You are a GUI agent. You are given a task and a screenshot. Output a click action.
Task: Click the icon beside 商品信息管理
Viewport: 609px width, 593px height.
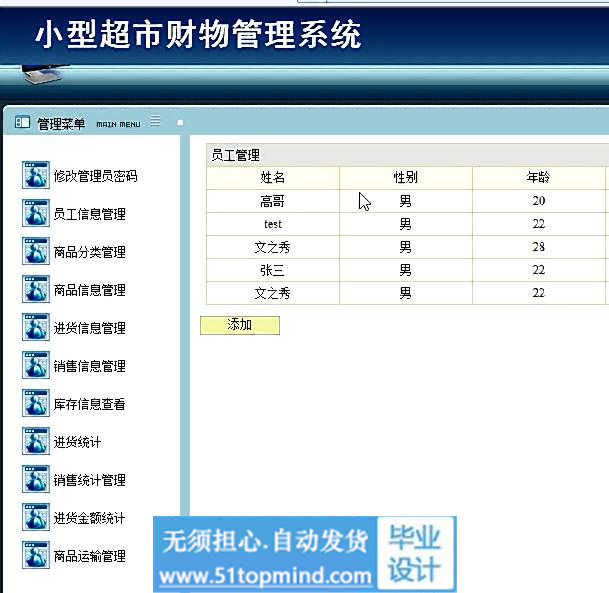(36, 289)
